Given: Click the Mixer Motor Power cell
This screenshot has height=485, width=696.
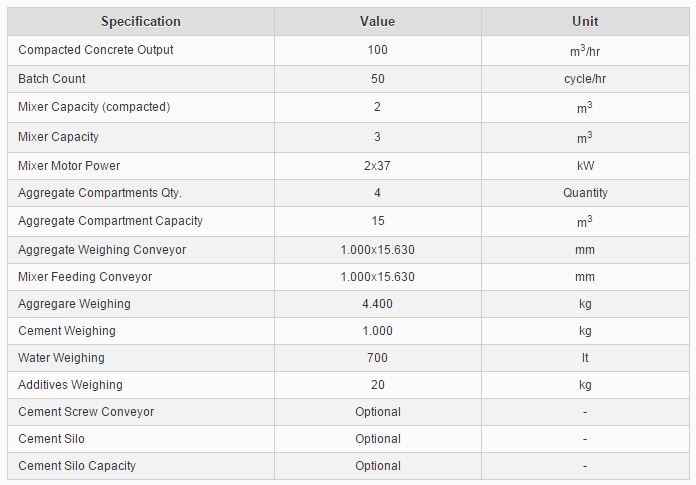Looking at the screenshot, I should coord(69,165).
